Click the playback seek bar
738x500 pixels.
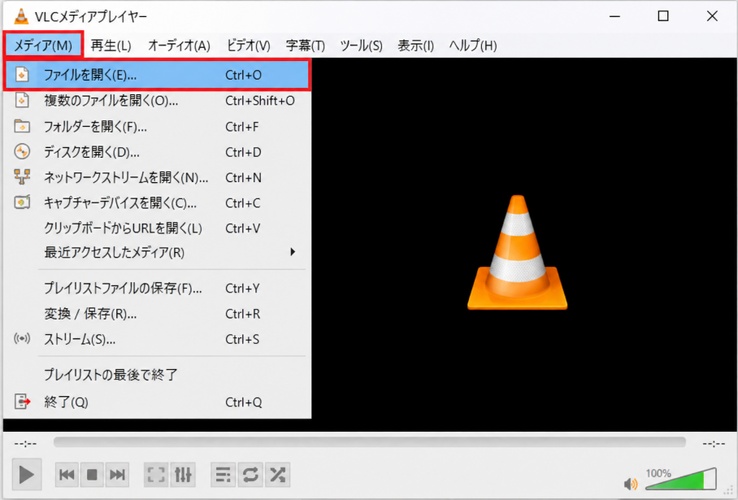pyautogui.click(x=369, y=442)
